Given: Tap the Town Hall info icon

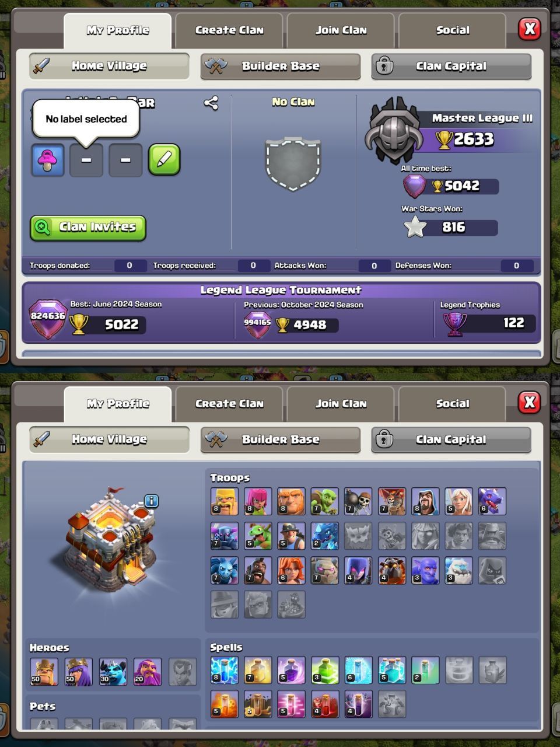Looking at the screenshot, I should [x=151, y=501].
